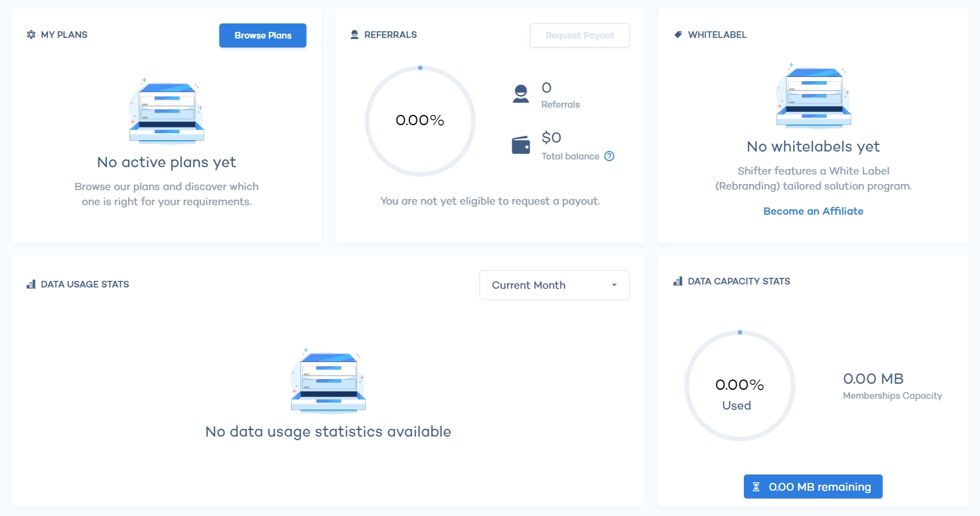
Task: Click the Request Payout button
Action: [x=580, y=35]
